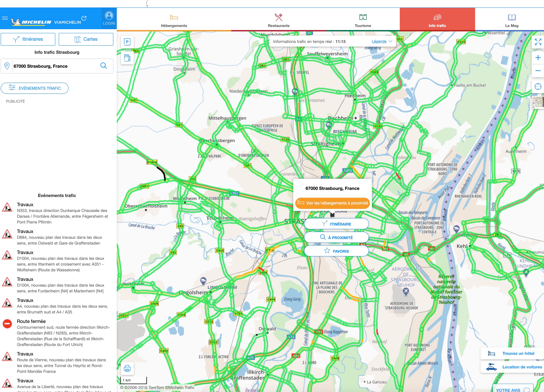Screen dimensions: 544x392
Task: Add location to FAVORIS
Action: 336,251
